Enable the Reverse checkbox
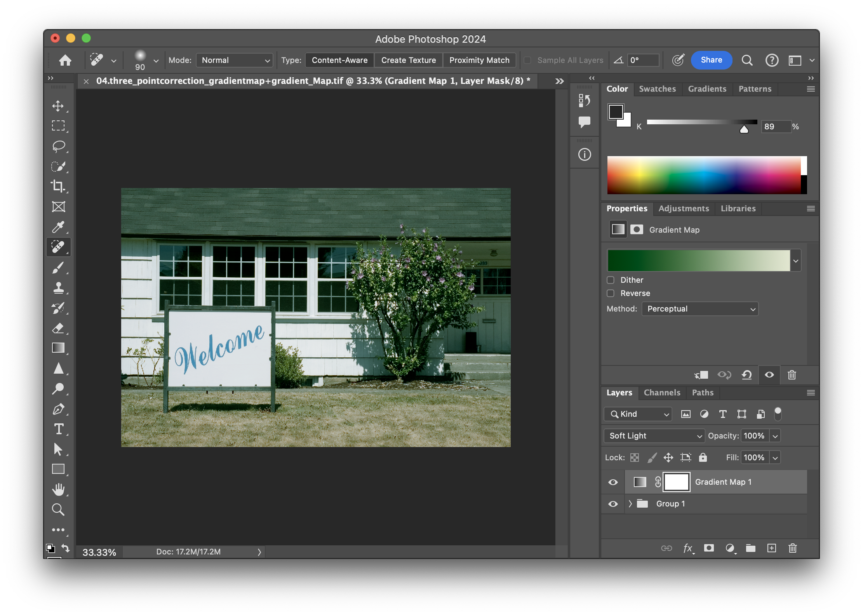863x616 pixels. click(x=611, y=293)
